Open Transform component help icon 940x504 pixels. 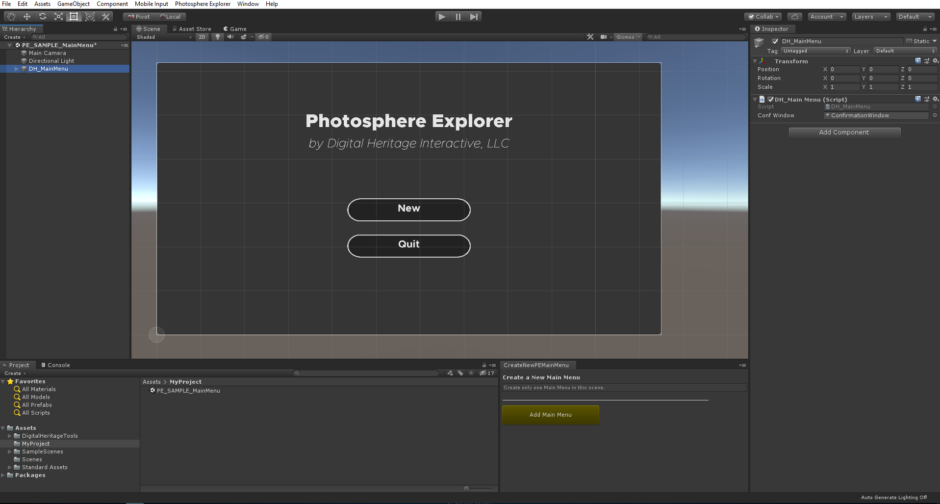pyautogui.click(x=918, y=61)
